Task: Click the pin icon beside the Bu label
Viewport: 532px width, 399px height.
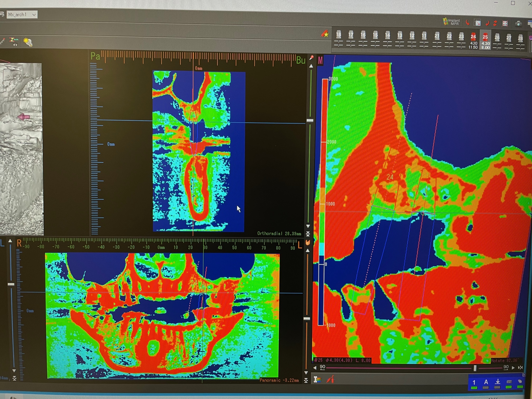Action: (x=311, y=58)
